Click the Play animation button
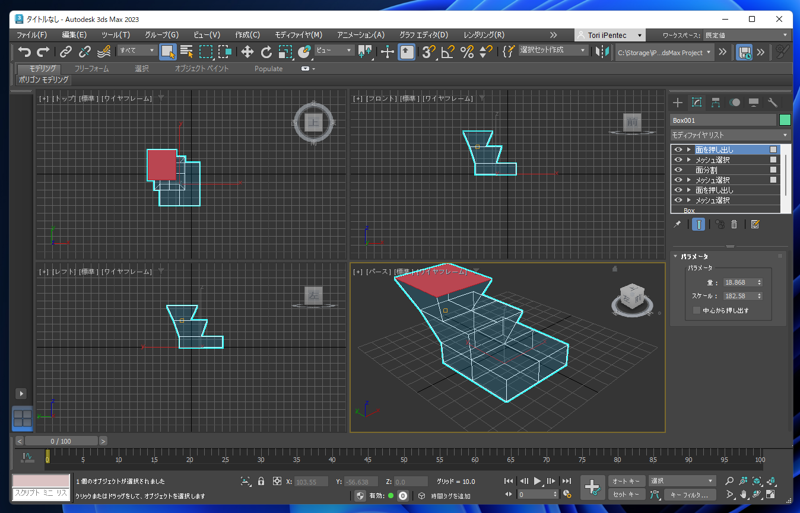The width and height of the screenshot is (800, 513). click(x=537, y=481)
